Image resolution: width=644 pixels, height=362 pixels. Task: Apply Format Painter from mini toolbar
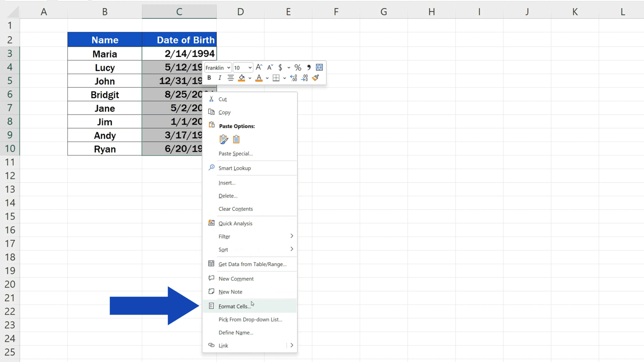tap(316, 78)
